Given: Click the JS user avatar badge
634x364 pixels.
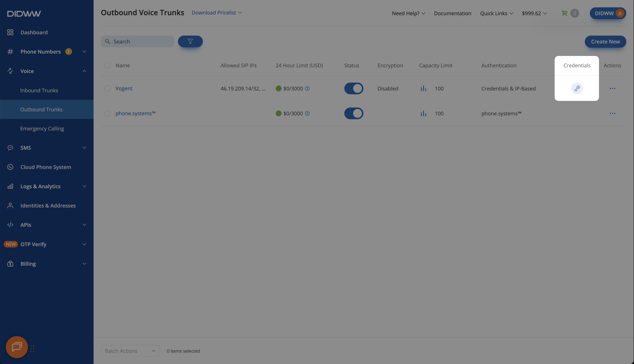Looking at the screenshot, I should (620, 13).
